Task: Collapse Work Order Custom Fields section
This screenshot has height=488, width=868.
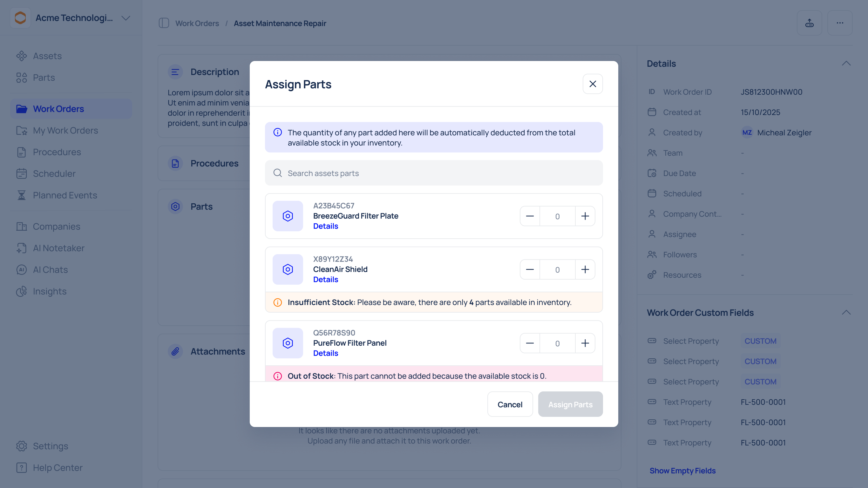Action: pos(846,312)
